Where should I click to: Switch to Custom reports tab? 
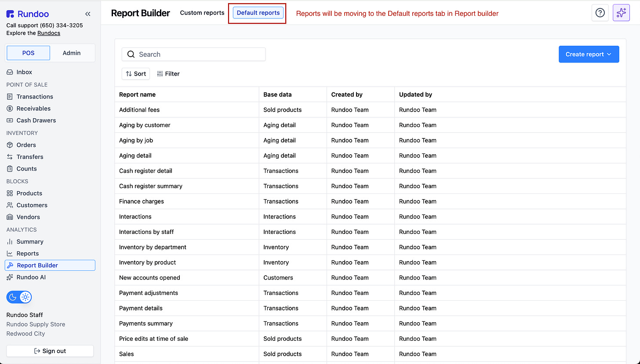[202, 13]
